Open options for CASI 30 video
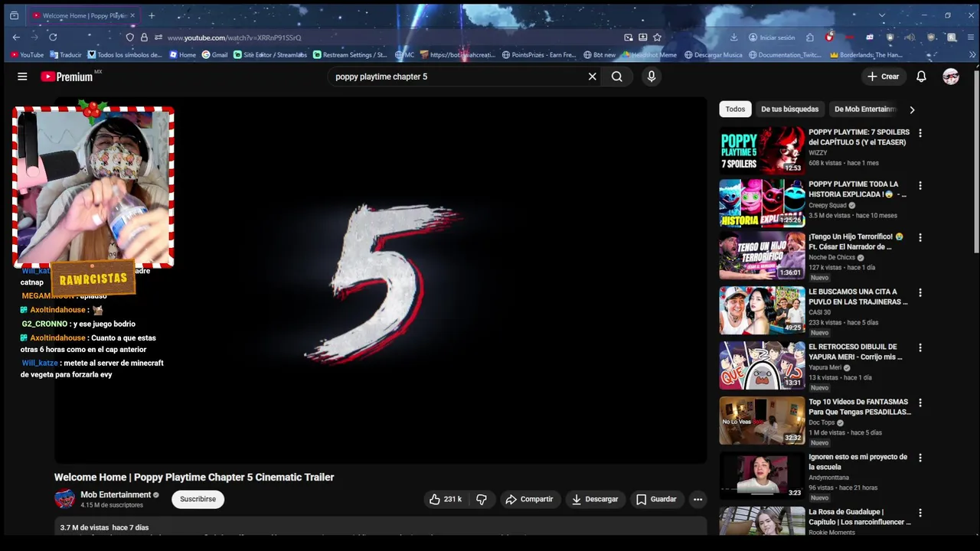980x551 pixels. [x=920, y=292]
